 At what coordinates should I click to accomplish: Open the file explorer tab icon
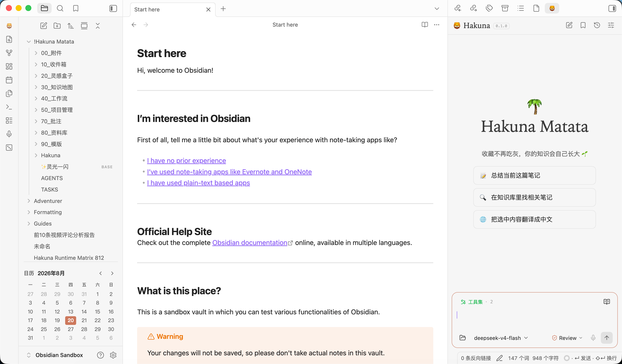[44, 8]
